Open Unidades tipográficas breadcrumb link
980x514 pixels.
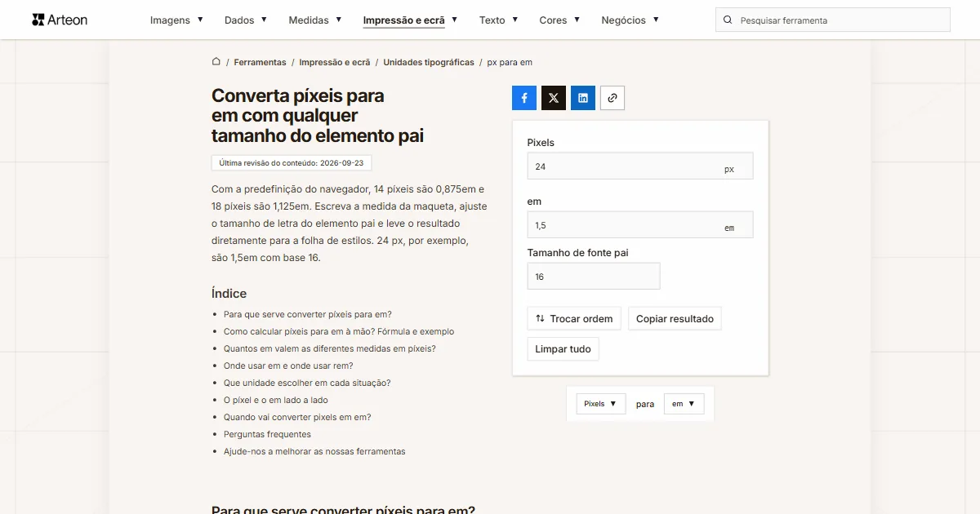429,62
